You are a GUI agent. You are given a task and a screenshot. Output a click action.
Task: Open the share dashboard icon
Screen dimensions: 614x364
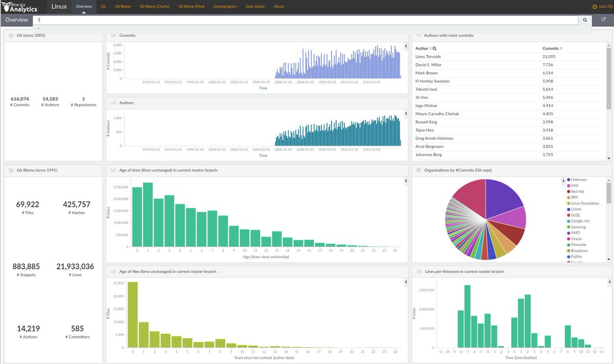point(603,19)
